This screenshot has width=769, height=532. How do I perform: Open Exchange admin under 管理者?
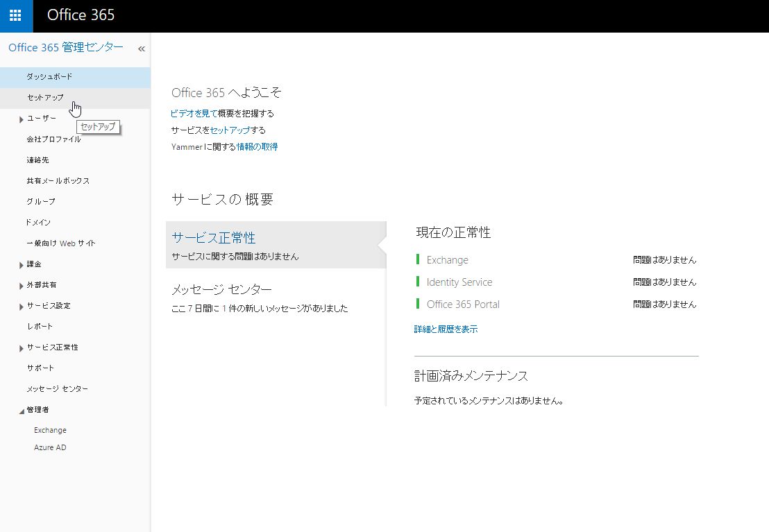coord(50,430)
